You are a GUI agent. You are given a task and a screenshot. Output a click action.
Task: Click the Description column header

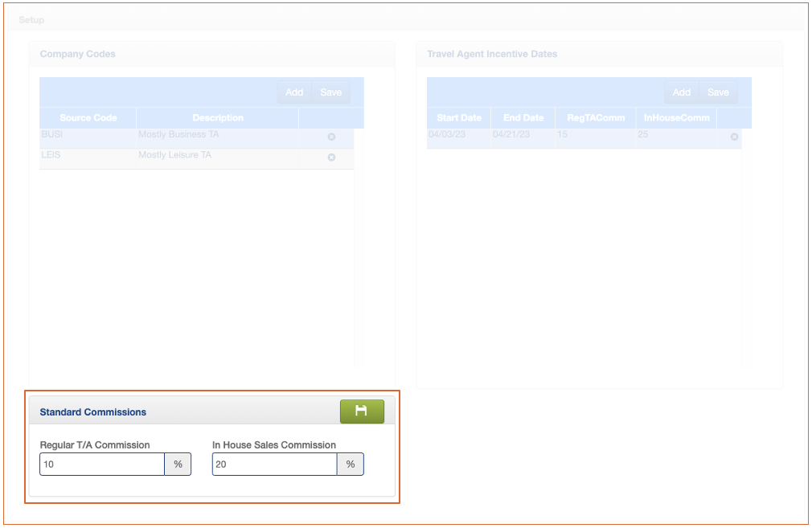[x=217, y=118]
